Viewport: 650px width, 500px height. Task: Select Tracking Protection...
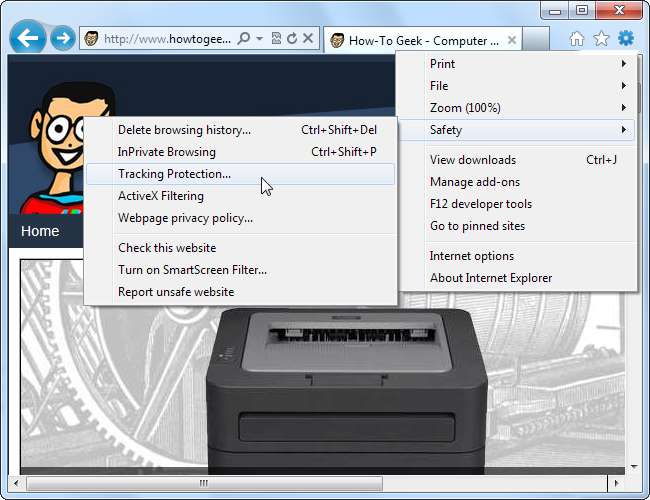coord(240,174)
